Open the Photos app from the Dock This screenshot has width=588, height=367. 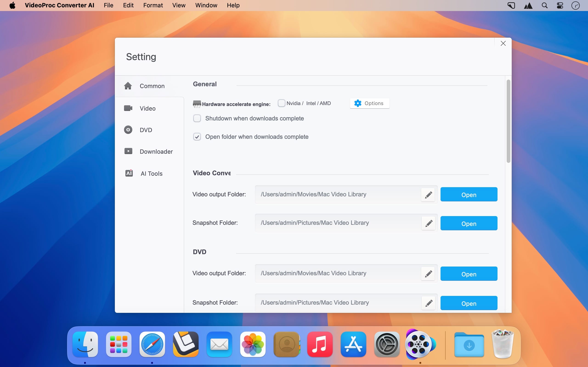coord(253,344)
